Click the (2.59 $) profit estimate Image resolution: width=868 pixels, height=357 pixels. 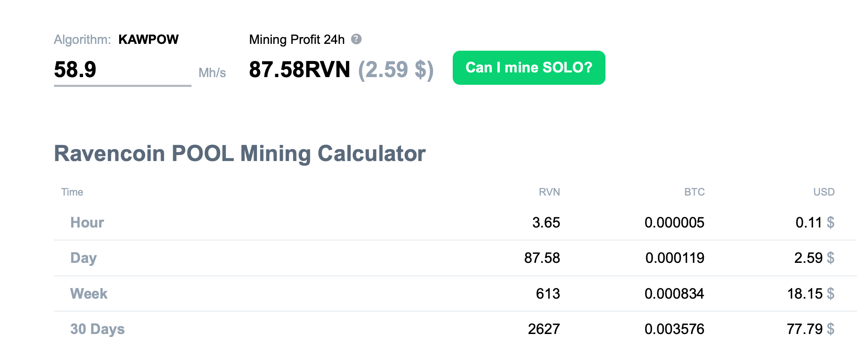click(x=396, y=69)
